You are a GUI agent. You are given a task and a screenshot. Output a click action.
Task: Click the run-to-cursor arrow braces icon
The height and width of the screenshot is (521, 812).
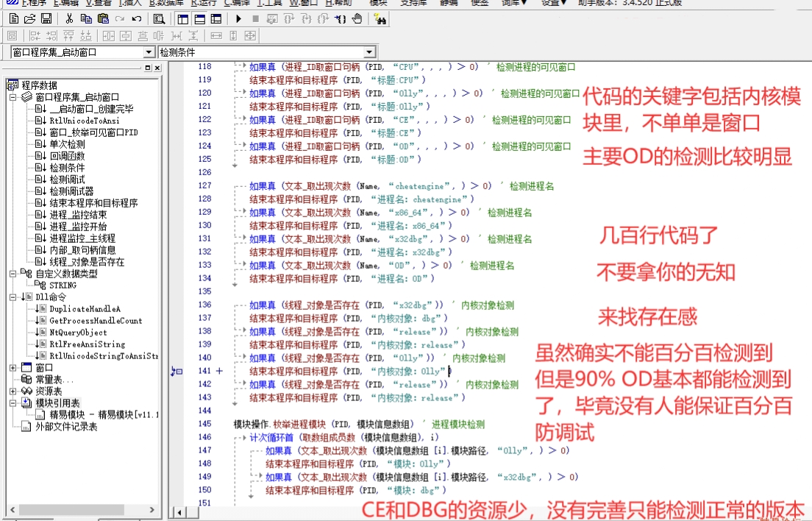tap(340, 19)
